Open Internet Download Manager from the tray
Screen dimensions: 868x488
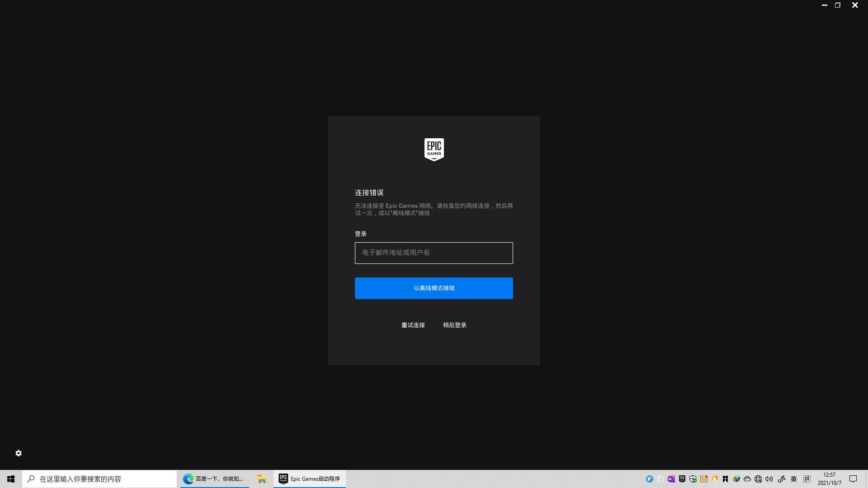click(736, 479)
